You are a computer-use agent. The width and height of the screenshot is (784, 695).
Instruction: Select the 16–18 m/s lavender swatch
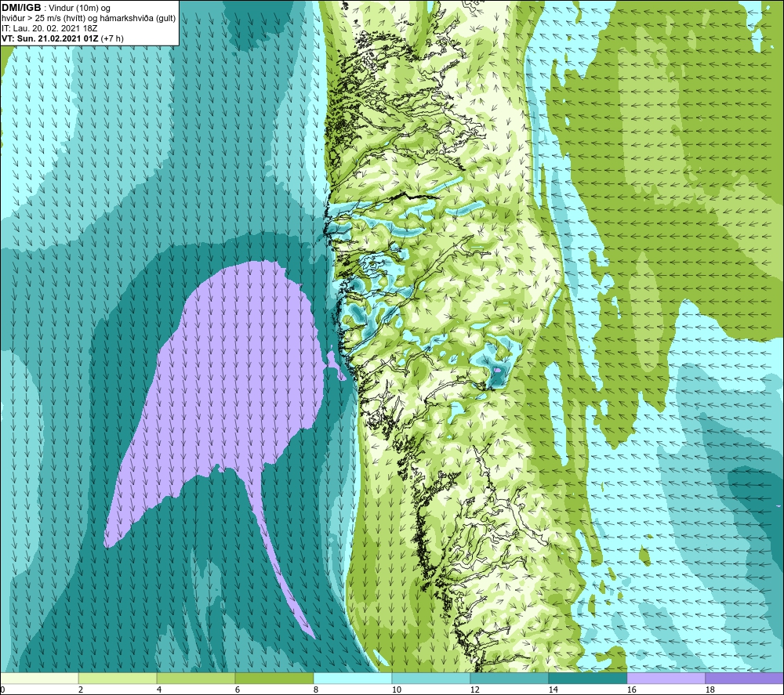point(666,678)
